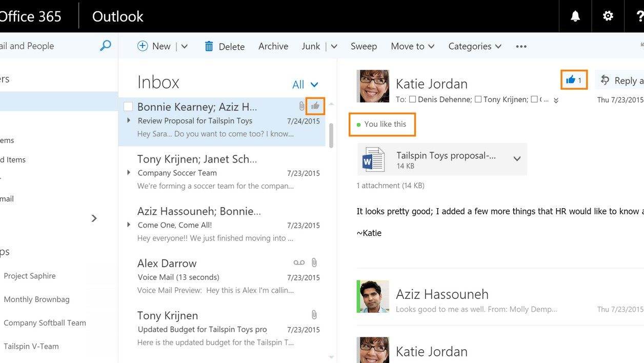
Task: Click recipient name "Tony Krijnen" in the To line
Action: coord(506,99)
